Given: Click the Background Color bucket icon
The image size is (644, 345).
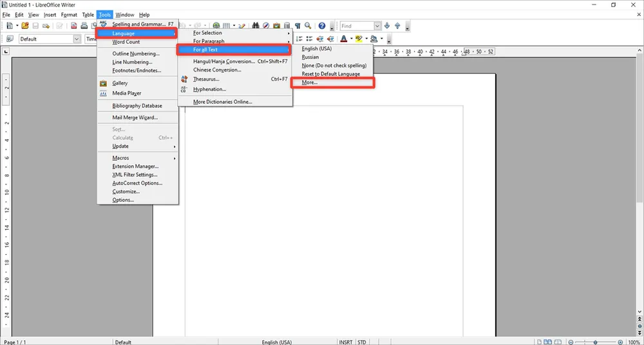Looking at the screenshot, I should [374, 39].
